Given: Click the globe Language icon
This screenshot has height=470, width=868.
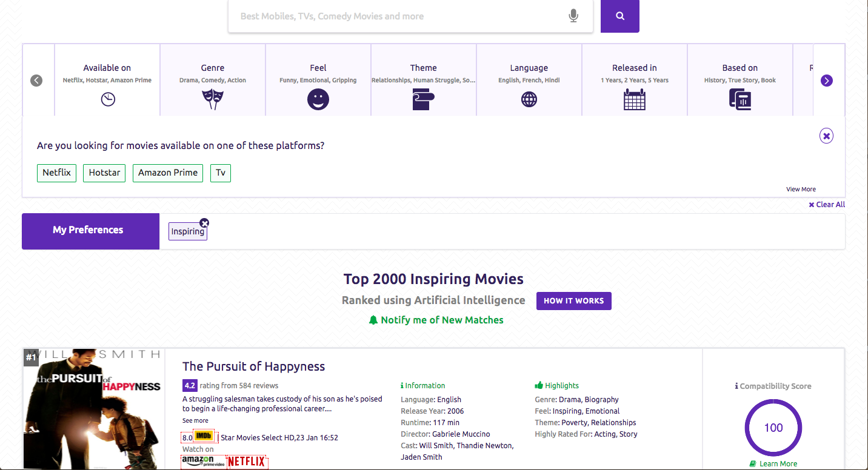Looking at the screenshot, I should coord(529,99).
